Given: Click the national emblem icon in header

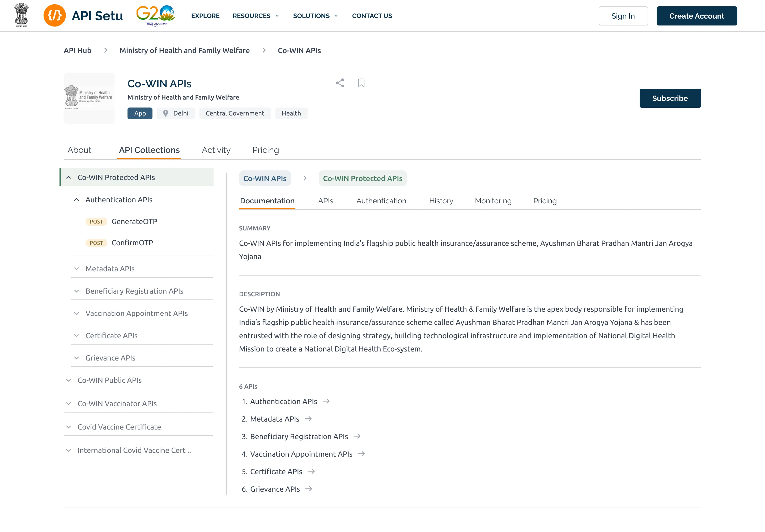Looking at the screenshot, I should (x=22, y=15).
